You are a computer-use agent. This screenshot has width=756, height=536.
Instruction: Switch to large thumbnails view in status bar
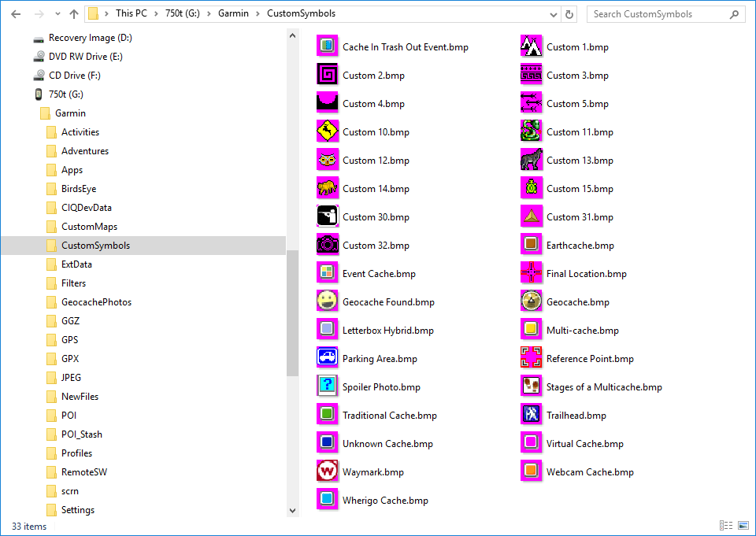point(743,526)
